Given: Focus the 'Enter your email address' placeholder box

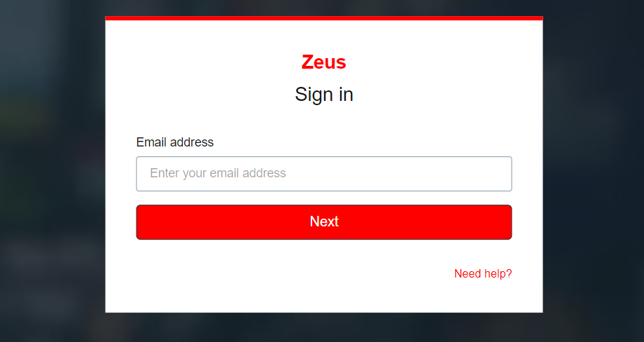Looking at the screenshot, I should coord(323,174).
